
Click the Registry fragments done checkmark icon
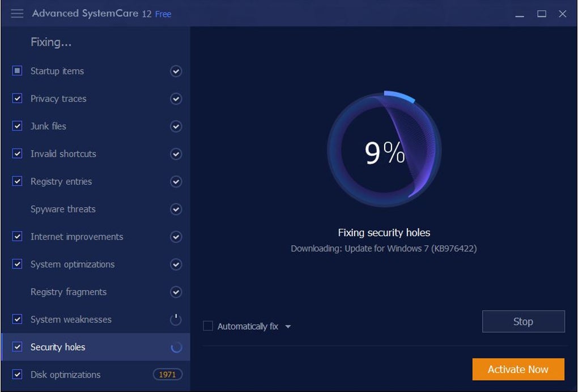(x=176, y=292)
